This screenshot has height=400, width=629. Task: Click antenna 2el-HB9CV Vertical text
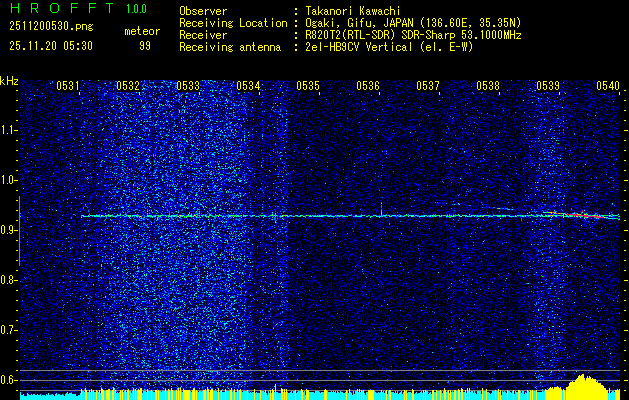pyautogui.click(x=389, y=47)
